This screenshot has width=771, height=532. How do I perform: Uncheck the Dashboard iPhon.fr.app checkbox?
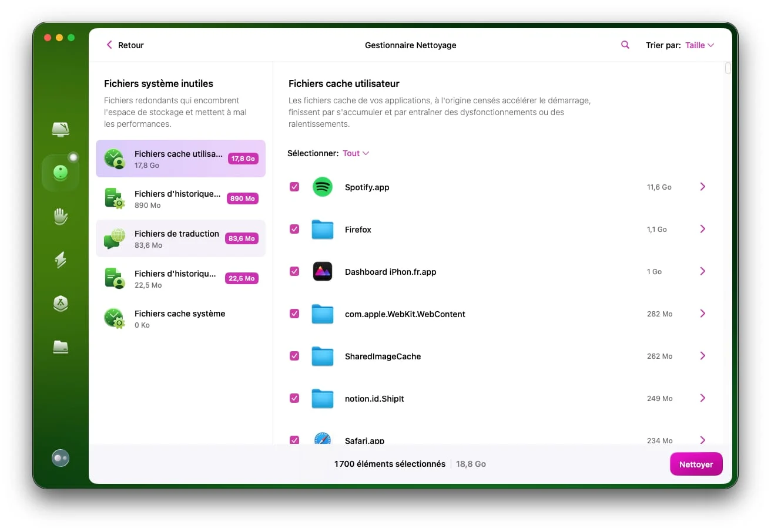tap(294, 271)
